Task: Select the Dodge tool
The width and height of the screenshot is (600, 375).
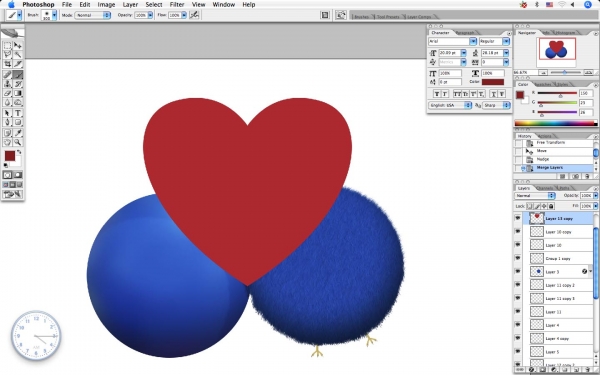Action: click(18, 103)
